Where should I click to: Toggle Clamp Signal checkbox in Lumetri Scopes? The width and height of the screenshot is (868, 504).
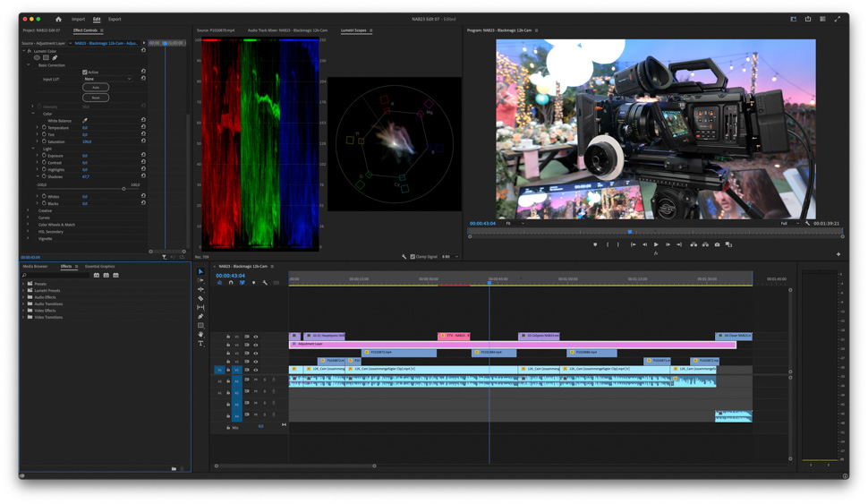[x=413, y=256]
